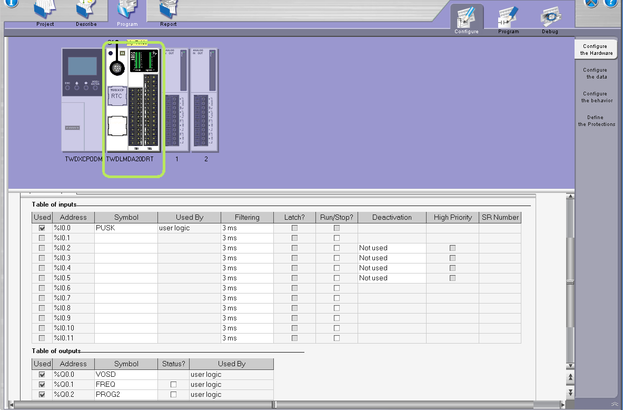Click the round serial port connector on controller
The image size is (623, 410).
[x=117, y=68]
